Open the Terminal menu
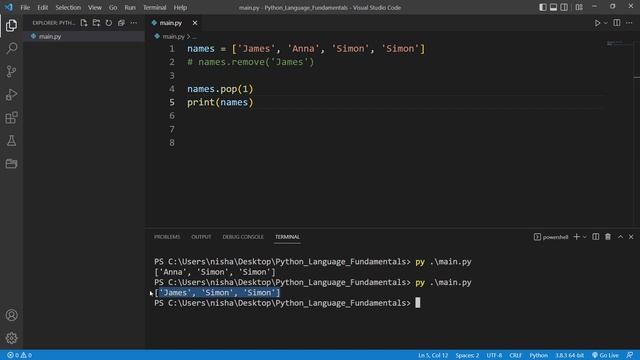Image resolution: width=640 pixels, height=360 pixels. tap(155, 7)
